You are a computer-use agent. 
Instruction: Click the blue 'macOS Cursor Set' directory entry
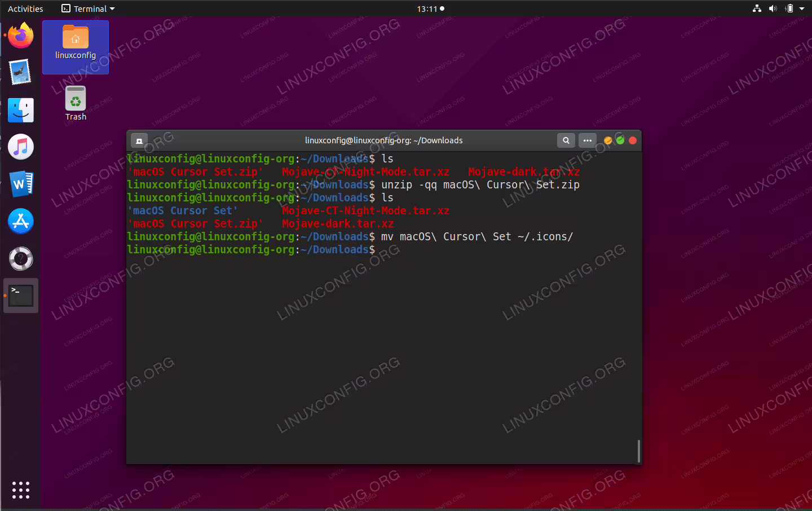pos(183,211)
